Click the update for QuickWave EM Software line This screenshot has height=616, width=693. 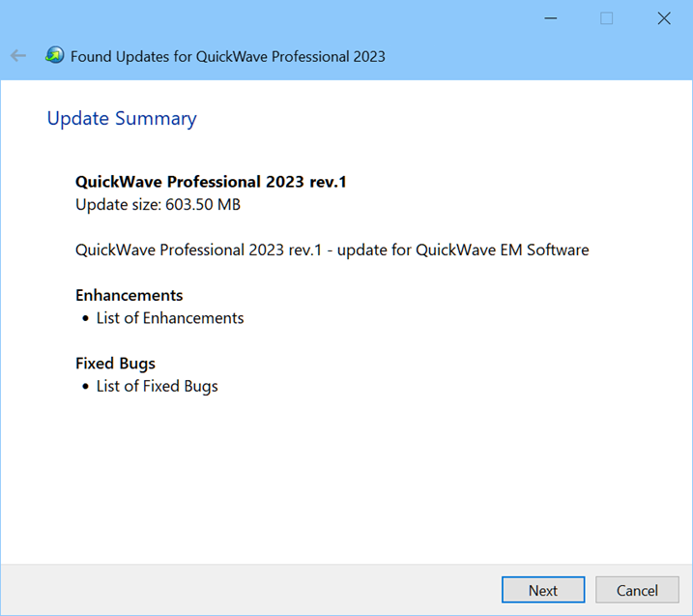332,249
